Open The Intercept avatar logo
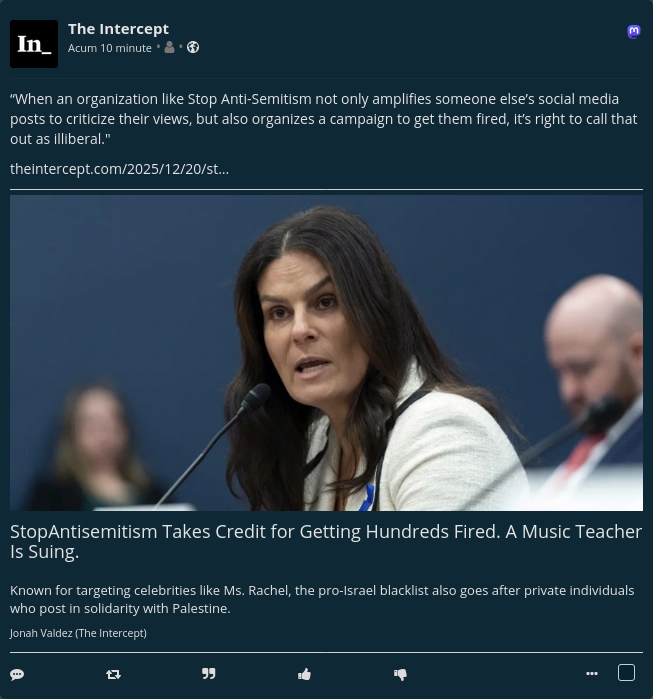Viewport: 653px width, 699px height. tap(34, 44)
